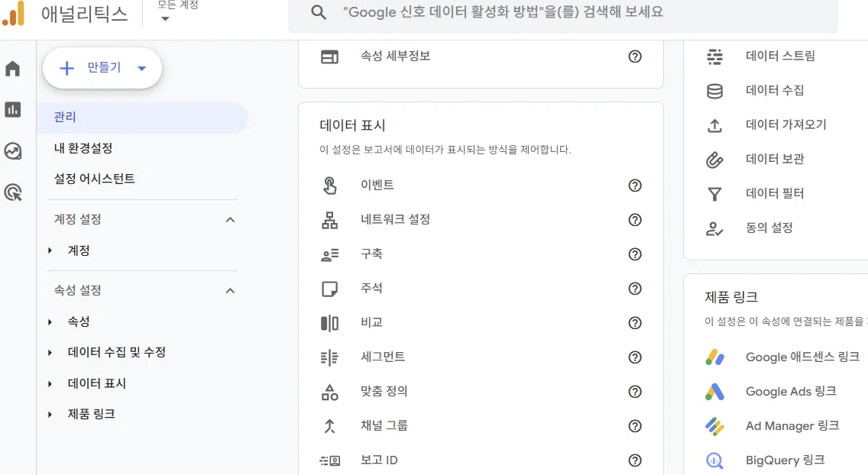Open the 이벤트 settings link
The width and height of the screenshot is (868, 475).
(x=377, y=186)
